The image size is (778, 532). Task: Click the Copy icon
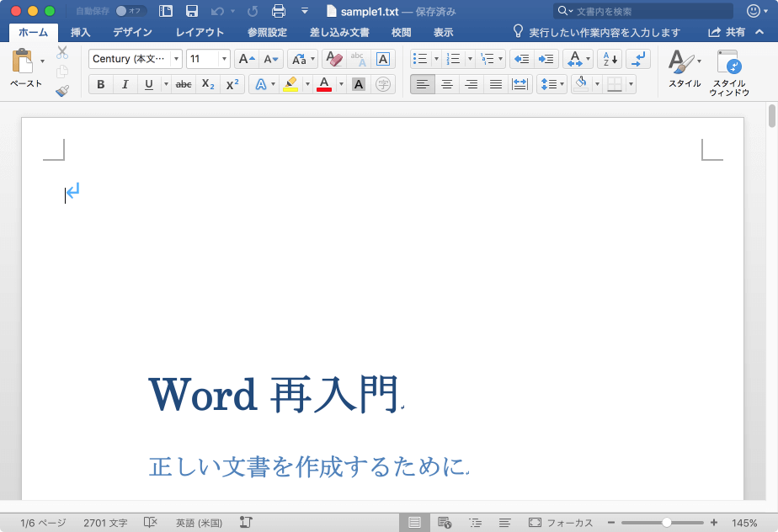pyautogui.click(x=62, y=72)
